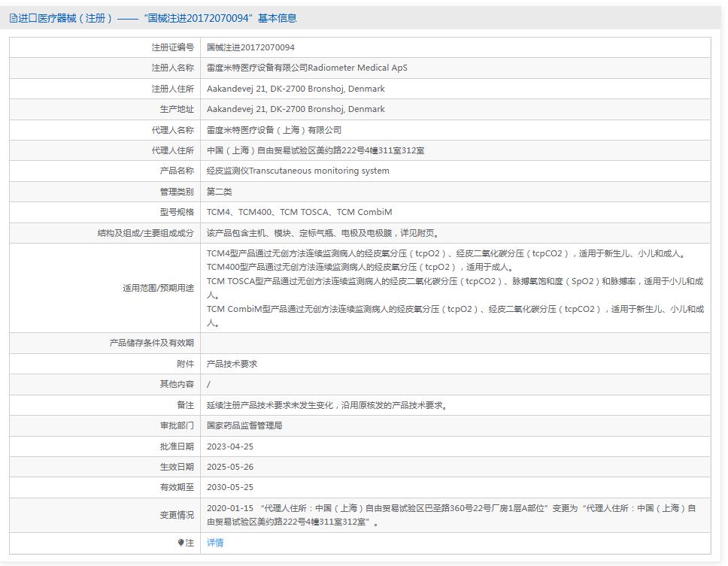Select the 备注 row value about 延续注册

click(328, 404)
